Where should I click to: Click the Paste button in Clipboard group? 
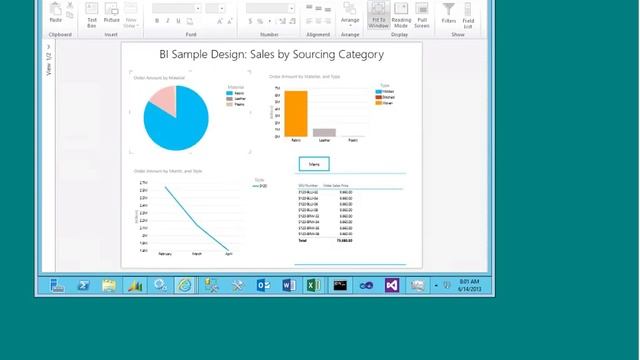coord(56,12)
